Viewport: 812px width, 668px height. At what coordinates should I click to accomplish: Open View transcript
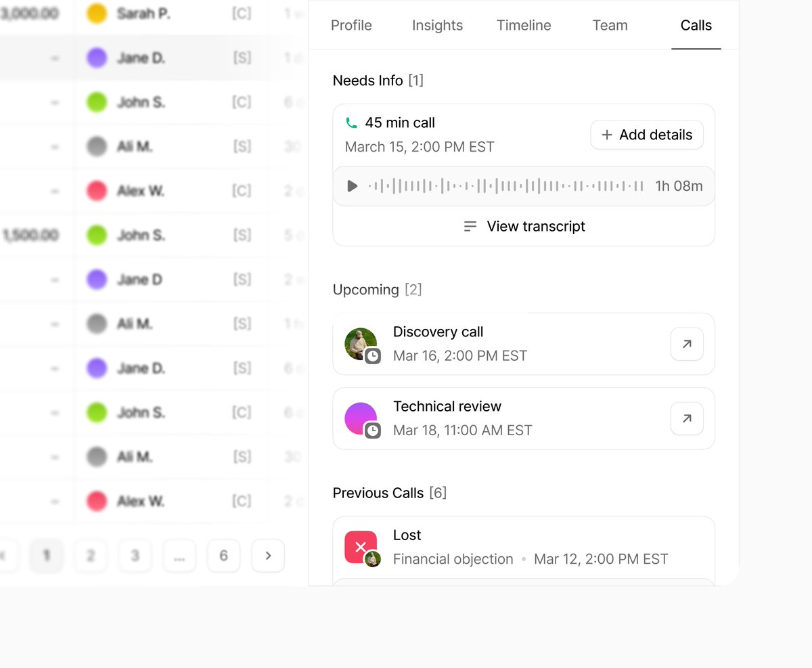click(524, 226)
